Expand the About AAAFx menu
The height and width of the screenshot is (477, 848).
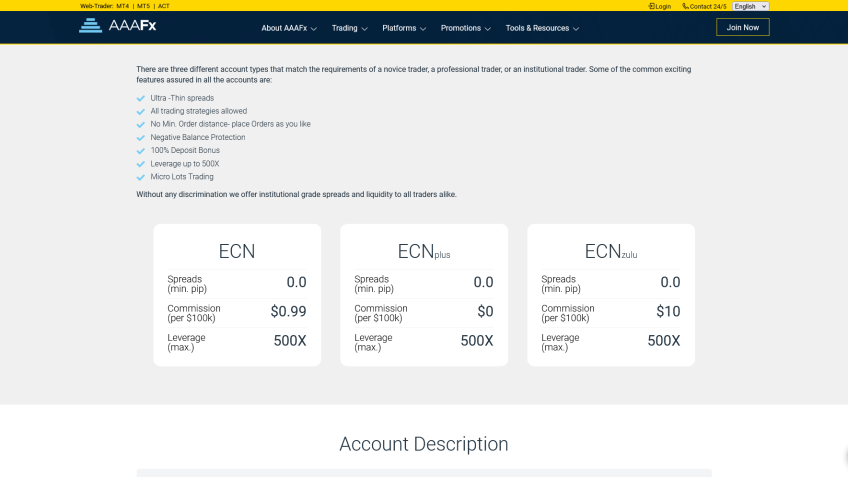[289, 28]
